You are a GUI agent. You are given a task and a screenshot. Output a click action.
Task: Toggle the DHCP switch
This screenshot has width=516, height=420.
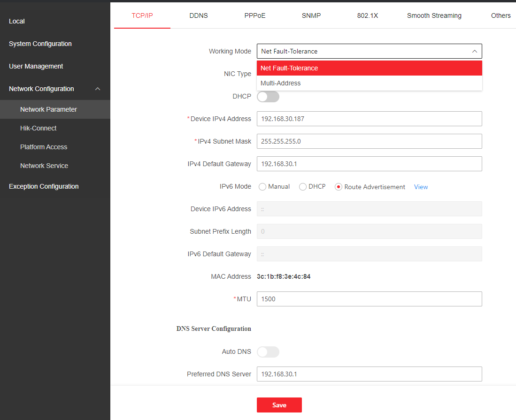pyautogui.click(x=268, y=97)
